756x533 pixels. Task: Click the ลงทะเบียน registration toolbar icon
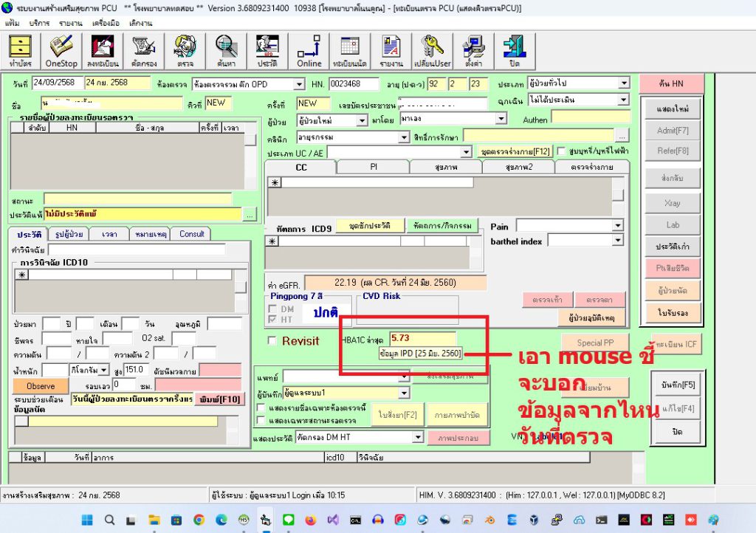click(x=103, y=52)
